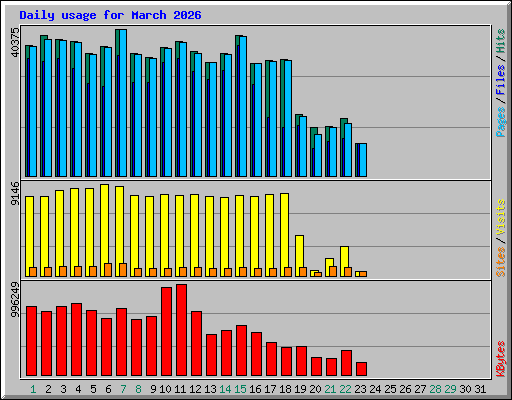Click the tallest red KBytes bar for day 11
The width and height of the screenshot is (512, 400).
181,330
